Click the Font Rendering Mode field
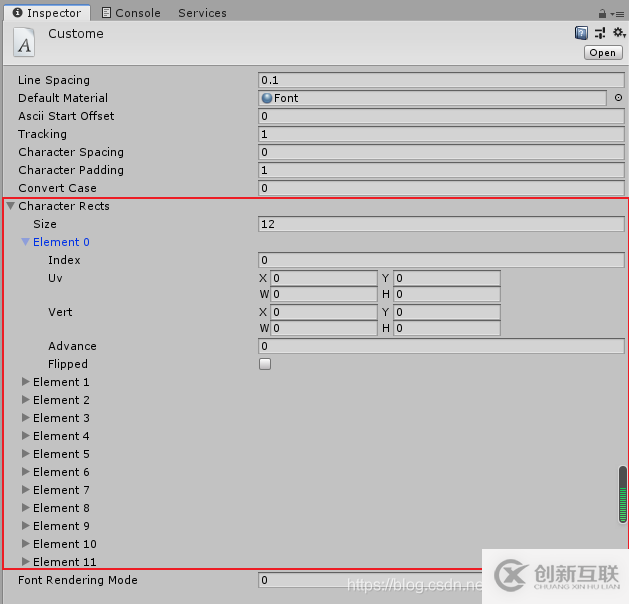The image size is (629, 604). (370, 580)
